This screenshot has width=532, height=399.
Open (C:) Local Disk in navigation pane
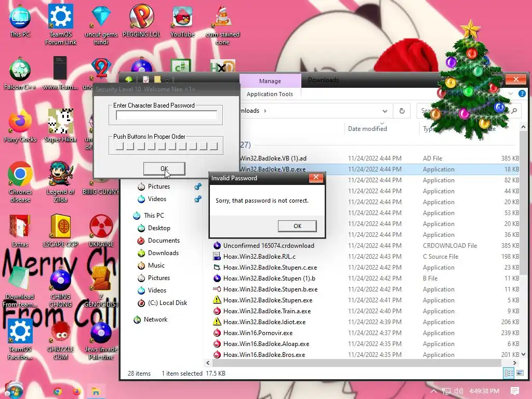(x=167, y=303)
